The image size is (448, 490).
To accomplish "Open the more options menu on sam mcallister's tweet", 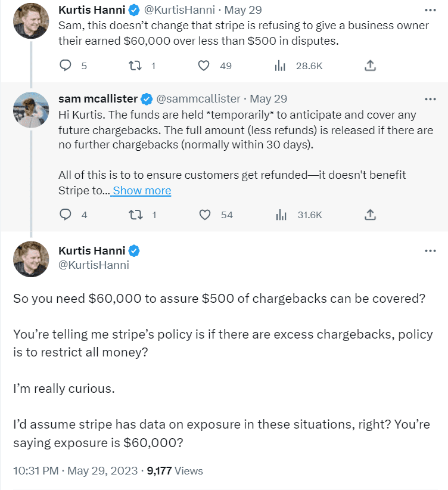I will 431,99.
